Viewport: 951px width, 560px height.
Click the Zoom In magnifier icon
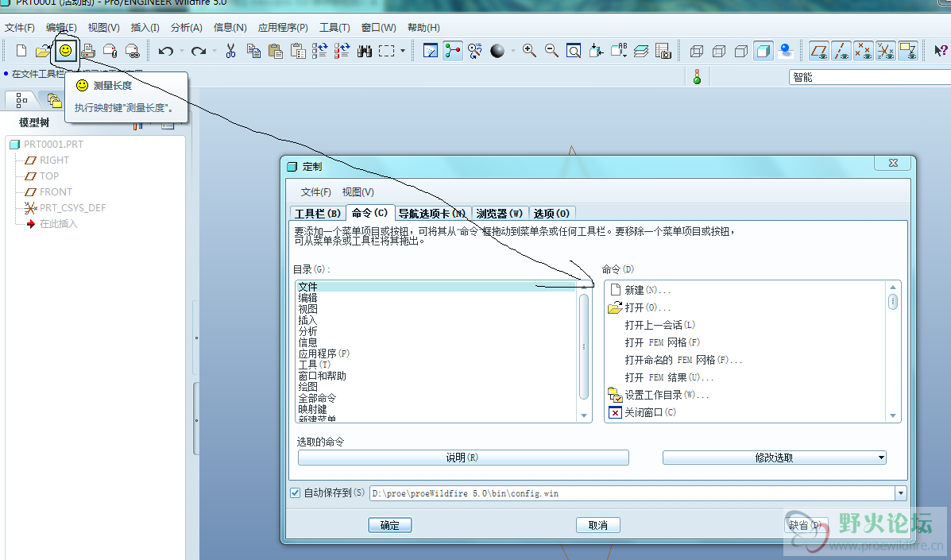click(529, 51)
